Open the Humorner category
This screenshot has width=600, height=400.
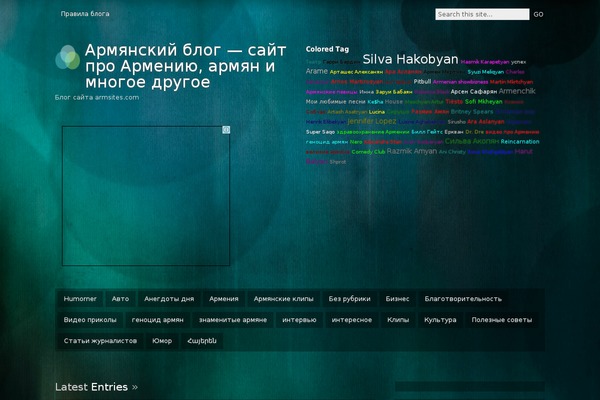(x=80, y=299)
